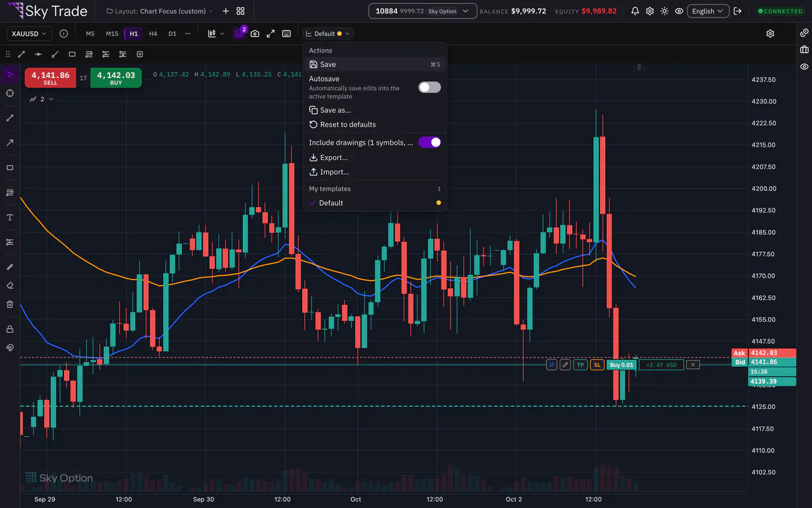
Task: Select the rectangle shape tool in sidebar
Action: (x=10, y=168)
